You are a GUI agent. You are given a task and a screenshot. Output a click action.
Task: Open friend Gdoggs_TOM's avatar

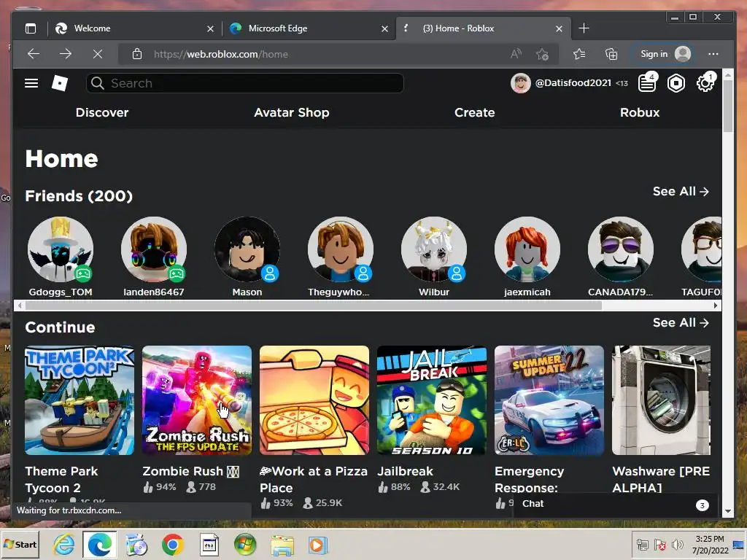61,249
